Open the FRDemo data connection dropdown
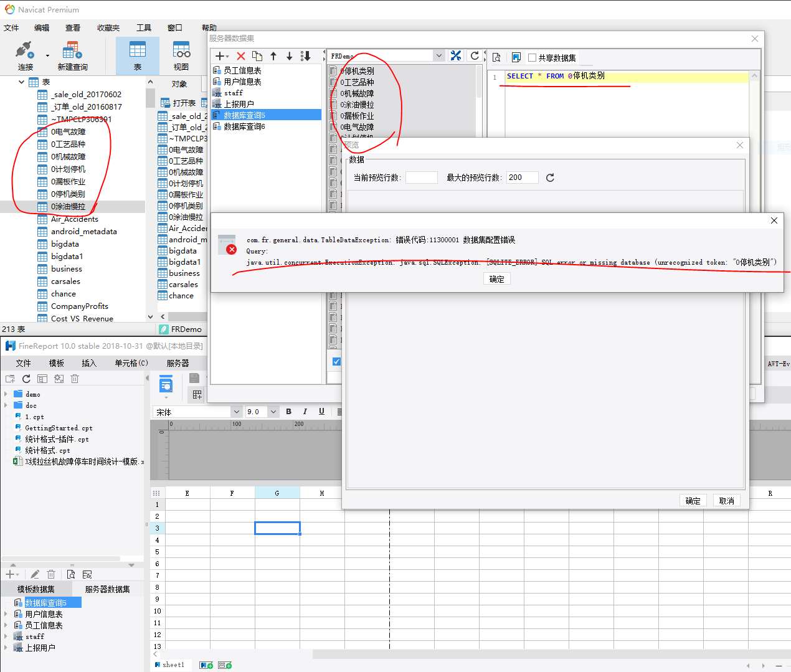The height and width of the screenshot is (672, 791). click(x=438, y=56)
